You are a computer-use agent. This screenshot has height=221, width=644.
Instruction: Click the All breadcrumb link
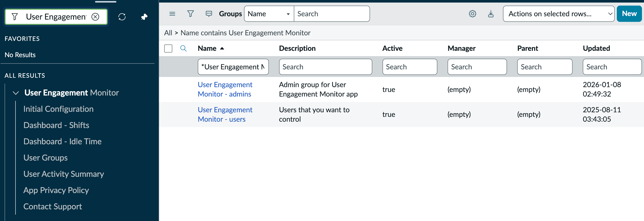[x=168, y=33]
